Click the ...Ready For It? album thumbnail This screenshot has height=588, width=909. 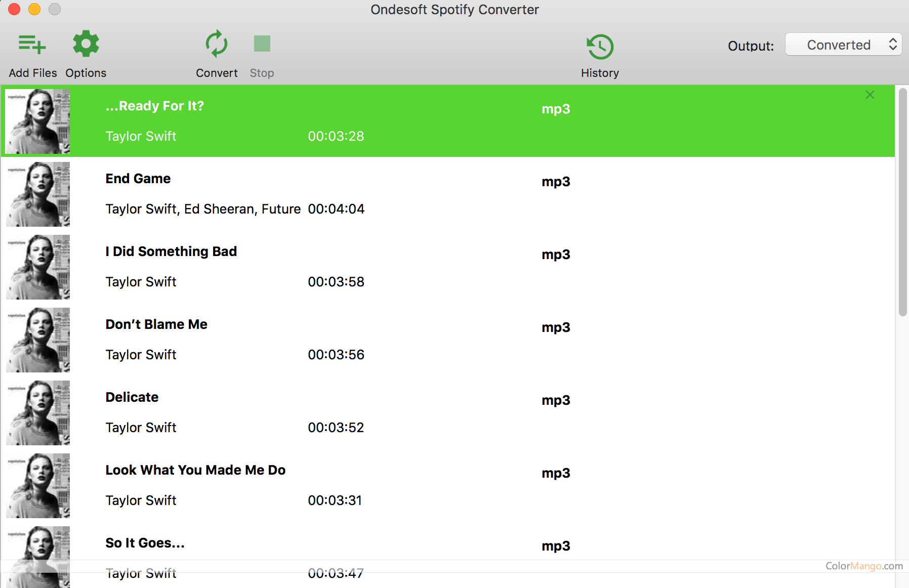(x=37, y=121)
